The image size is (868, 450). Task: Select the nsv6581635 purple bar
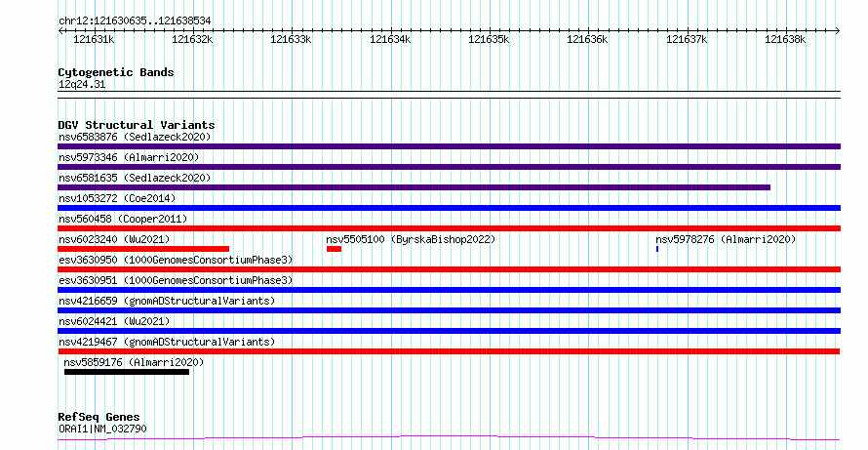point(414,187)
